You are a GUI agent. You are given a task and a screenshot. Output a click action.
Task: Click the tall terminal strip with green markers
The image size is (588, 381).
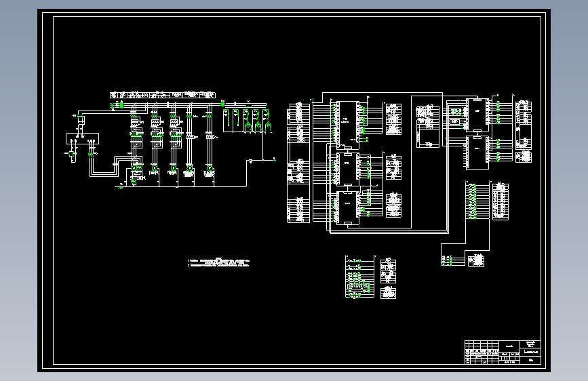point(477,200)
